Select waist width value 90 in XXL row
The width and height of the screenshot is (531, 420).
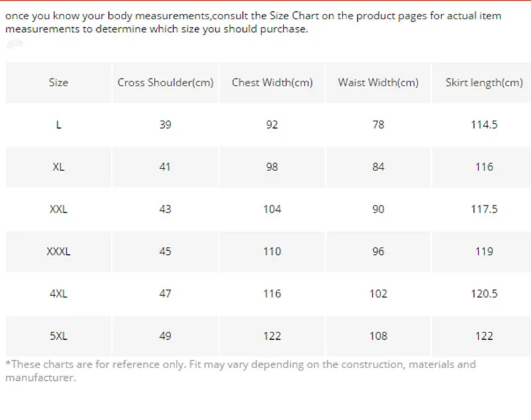pyautogui.click(x=378, y=209)
